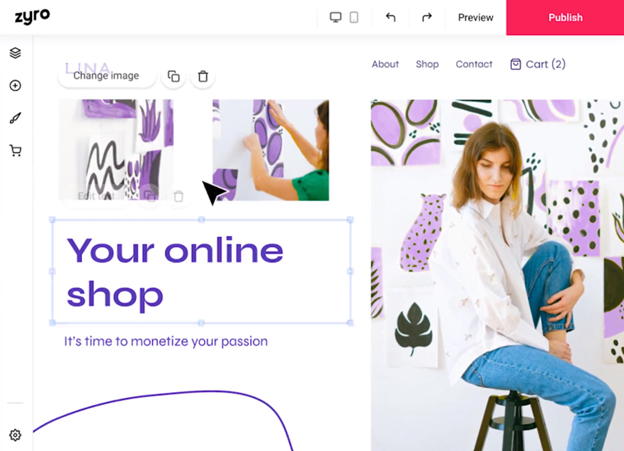The height and width of the screenshot is (451, 624).
Task: Select the woman hanging prints thumbnail
Action: pyautogui.click(x=271, y=150)
